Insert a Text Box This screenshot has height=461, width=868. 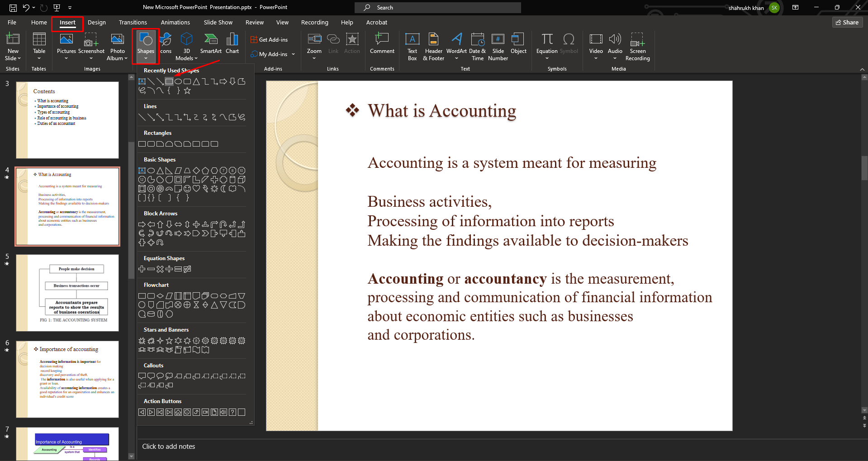(412, 46)
